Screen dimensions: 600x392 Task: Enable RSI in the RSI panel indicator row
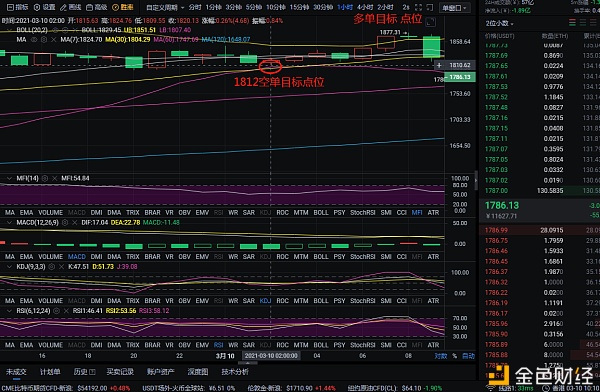point(218,345)
